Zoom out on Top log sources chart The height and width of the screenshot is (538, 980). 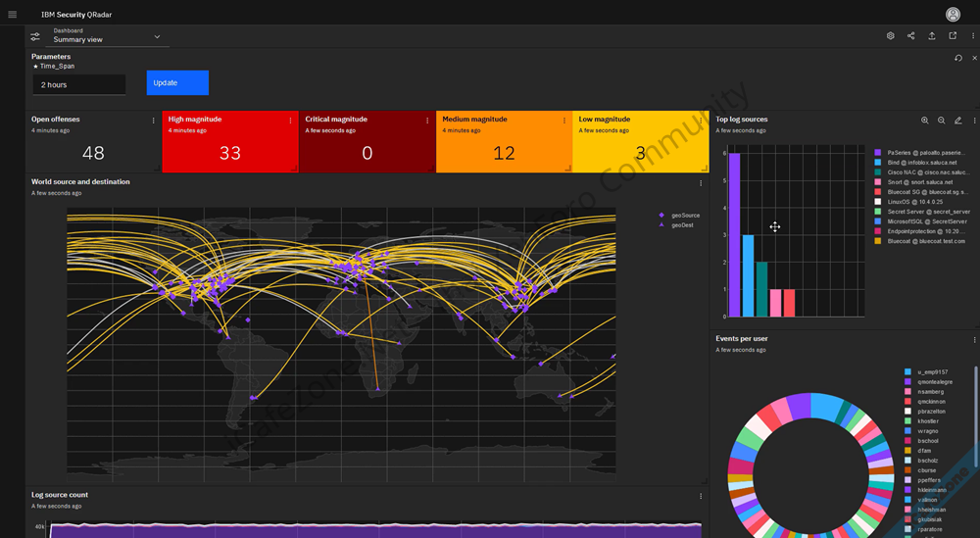[942, 121]
